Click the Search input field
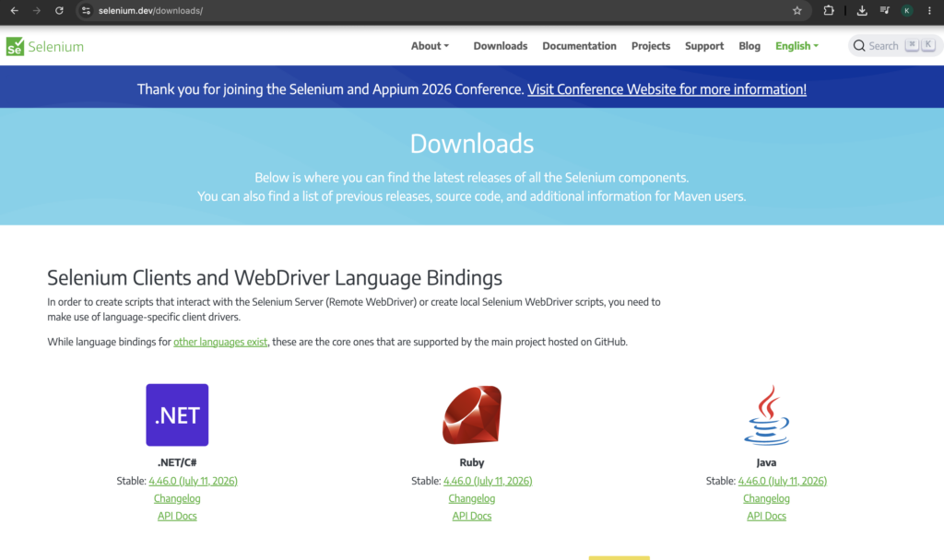This screenshot has width=944, height=560. (x=893, y=46)
